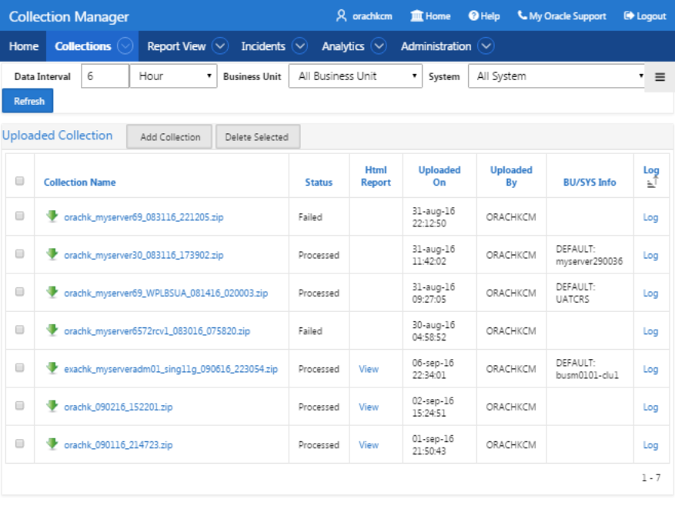Open Log for orachk_myserver6572rcv1_083016_075820.zip
The width and height of the screenshot is (675, 513).
tap(650, 331)
